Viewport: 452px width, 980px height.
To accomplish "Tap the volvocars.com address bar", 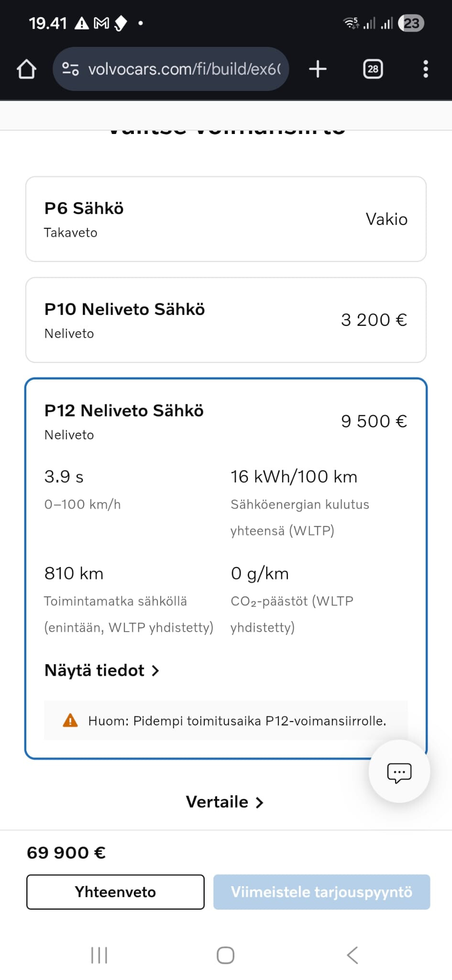I will coord(184,69).
